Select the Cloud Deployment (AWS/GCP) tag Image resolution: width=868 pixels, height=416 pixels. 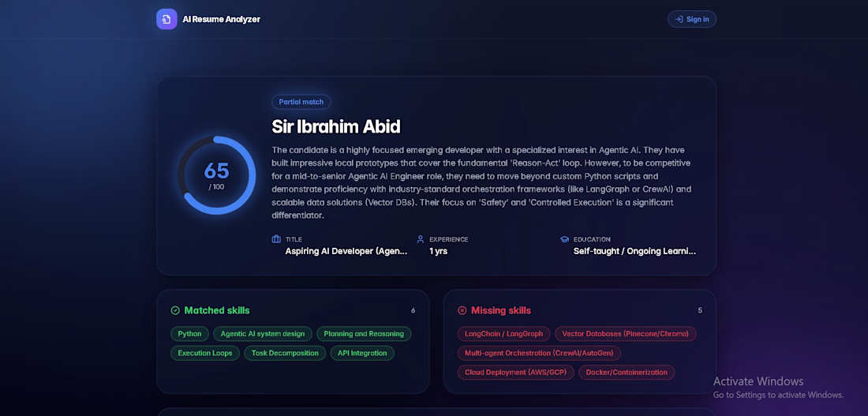point(516,373)
